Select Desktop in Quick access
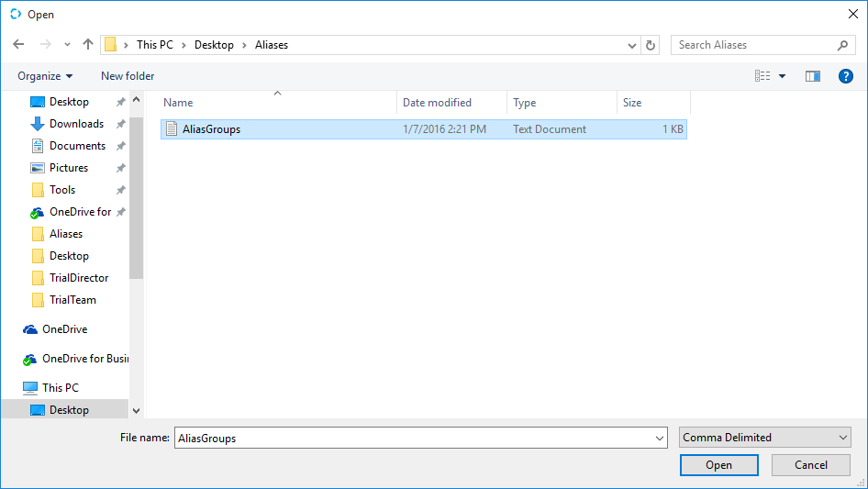The width and height of the screenshot is (868, 489). [x=69, y=102]
